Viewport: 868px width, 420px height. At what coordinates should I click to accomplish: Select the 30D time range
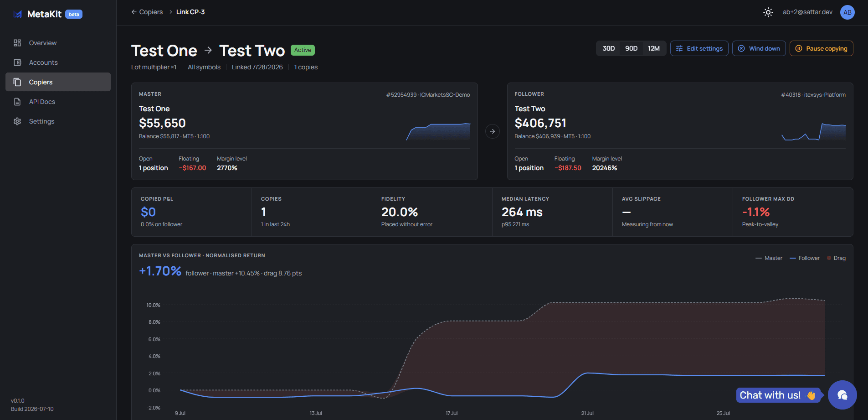(609, 48)
